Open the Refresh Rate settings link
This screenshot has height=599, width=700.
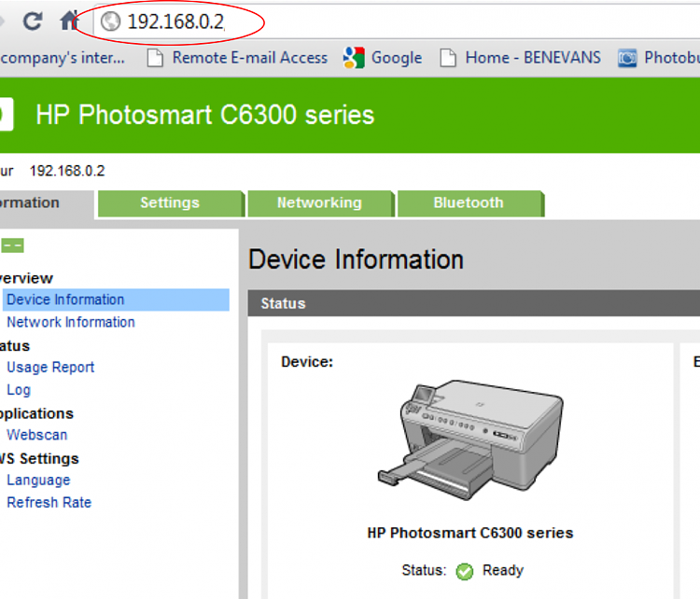tap(49, 503)
